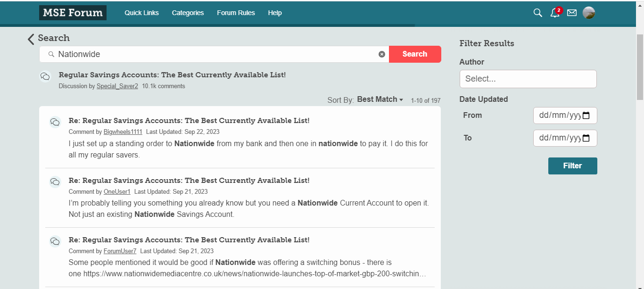Open the Categories menu

point(188,13)
